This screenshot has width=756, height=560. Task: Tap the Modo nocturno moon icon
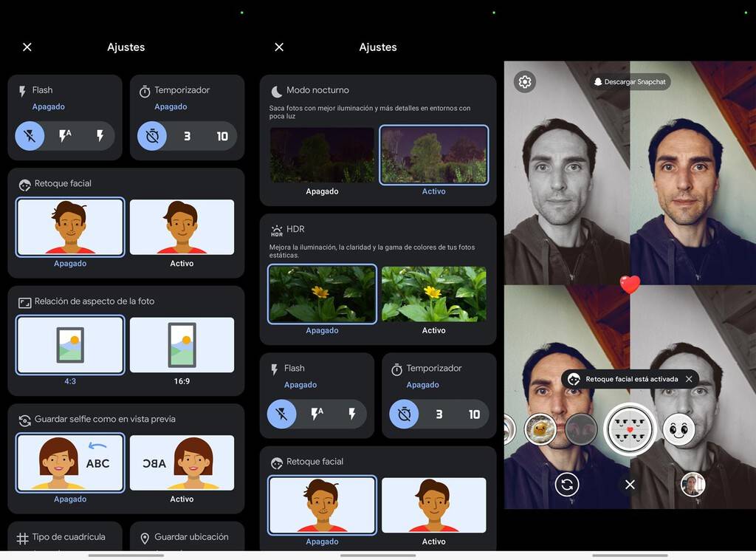pos(276,91)
